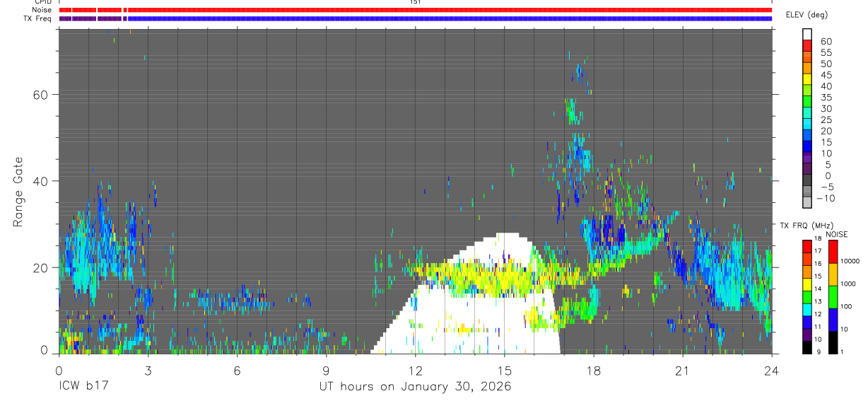Click the '6' hour tick on time axis
The width and height of the screenshot is (868, 401).
coord(237,371)
